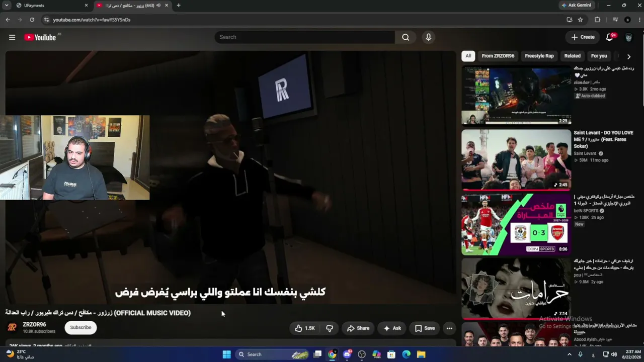
Task: Click the Saint Levant DO YOU LOVE ME title
Action: point(603,139)
